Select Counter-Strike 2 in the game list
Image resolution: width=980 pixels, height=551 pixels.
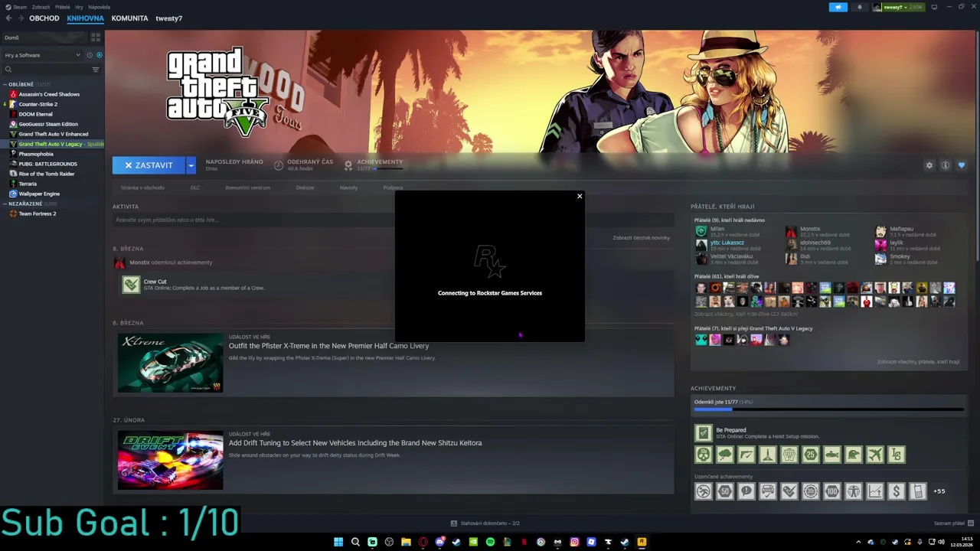(38, 104)
